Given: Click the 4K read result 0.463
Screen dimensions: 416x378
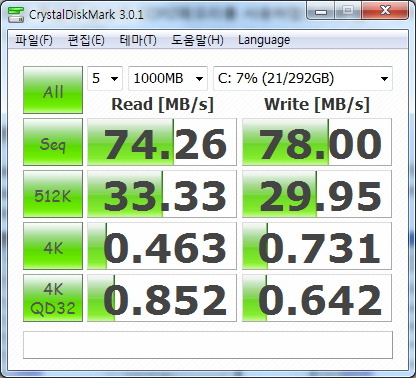Looking at the screenshot, I should click(x=162, y=246).
